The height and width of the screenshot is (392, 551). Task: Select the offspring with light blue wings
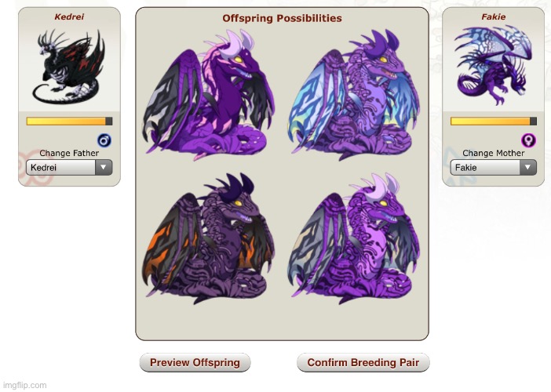click(x=353, y=95)
